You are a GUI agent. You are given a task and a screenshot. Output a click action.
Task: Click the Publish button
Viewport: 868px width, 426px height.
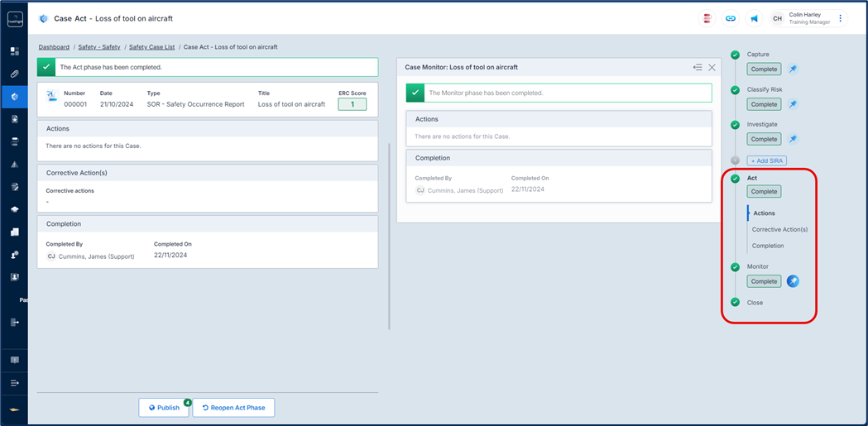pyautogui.click(x=164, y=408)
